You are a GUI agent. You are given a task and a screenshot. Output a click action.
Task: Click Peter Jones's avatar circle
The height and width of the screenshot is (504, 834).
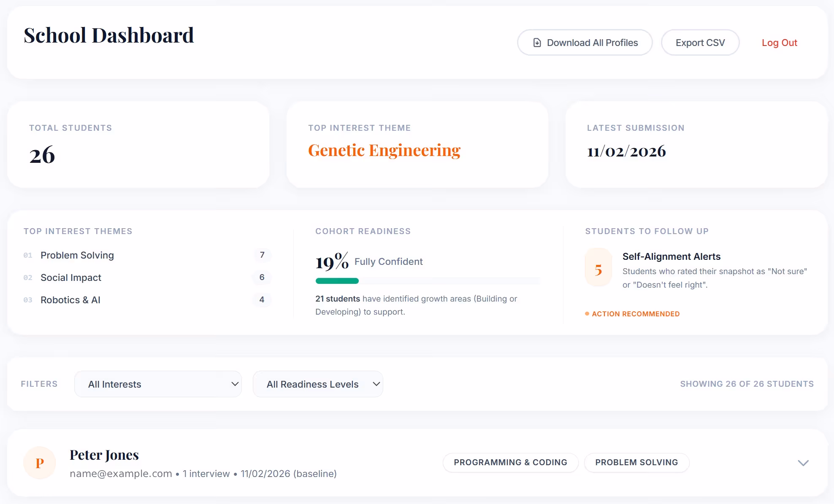point(40,463)
